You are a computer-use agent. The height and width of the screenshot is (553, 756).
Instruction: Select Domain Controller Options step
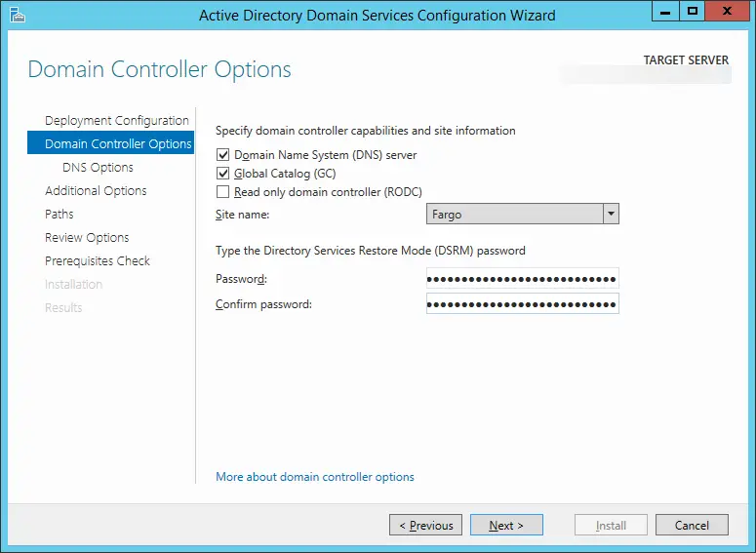[x=111, y=142]
